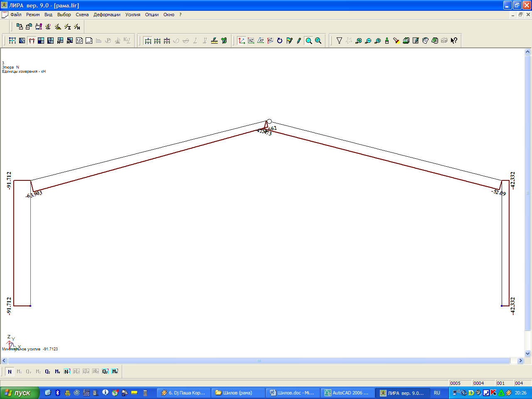Click the ЛИРА вер. 9.0 taskbar button
532x399 pixels.
(x=402, y=393)
